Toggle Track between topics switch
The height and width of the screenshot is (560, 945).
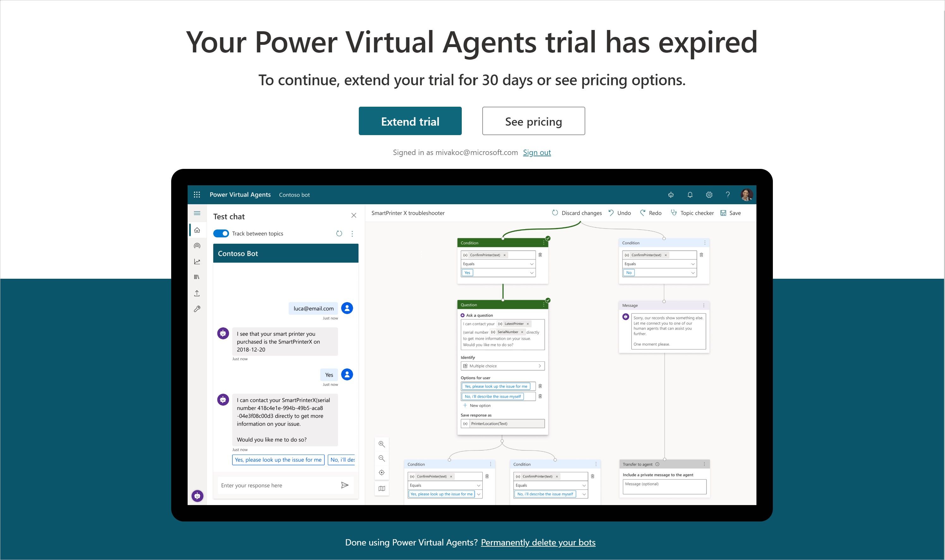click(220, 233)
